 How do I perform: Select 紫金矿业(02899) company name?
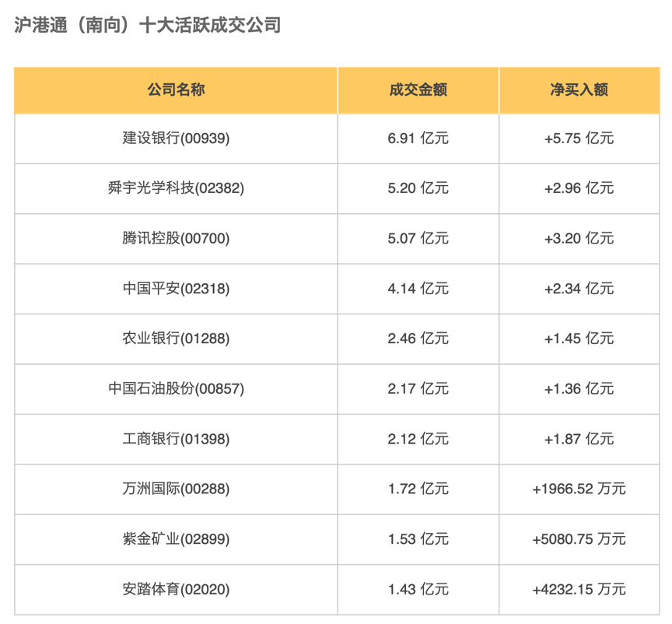176,539
